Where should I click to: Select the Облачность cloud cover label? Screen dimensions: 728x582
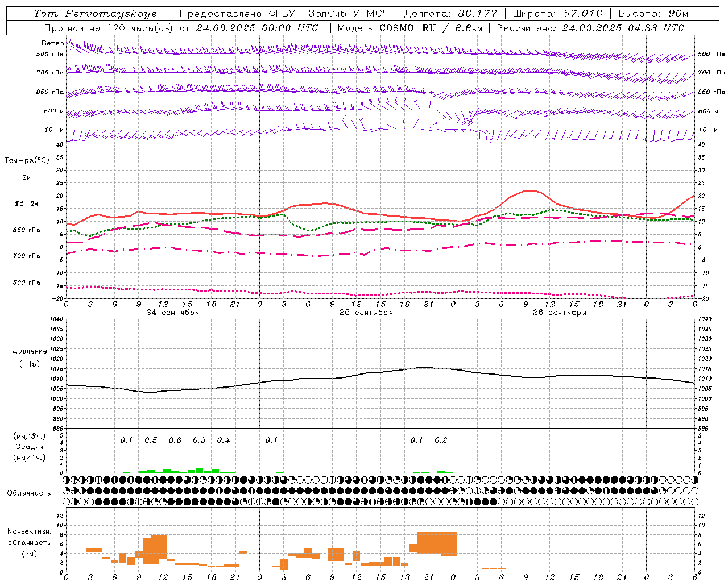tap(29, 493)
